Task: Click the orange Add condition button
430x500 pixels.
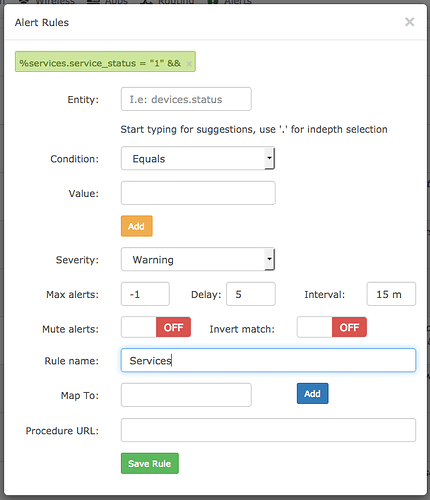Action: coord(137,226)
